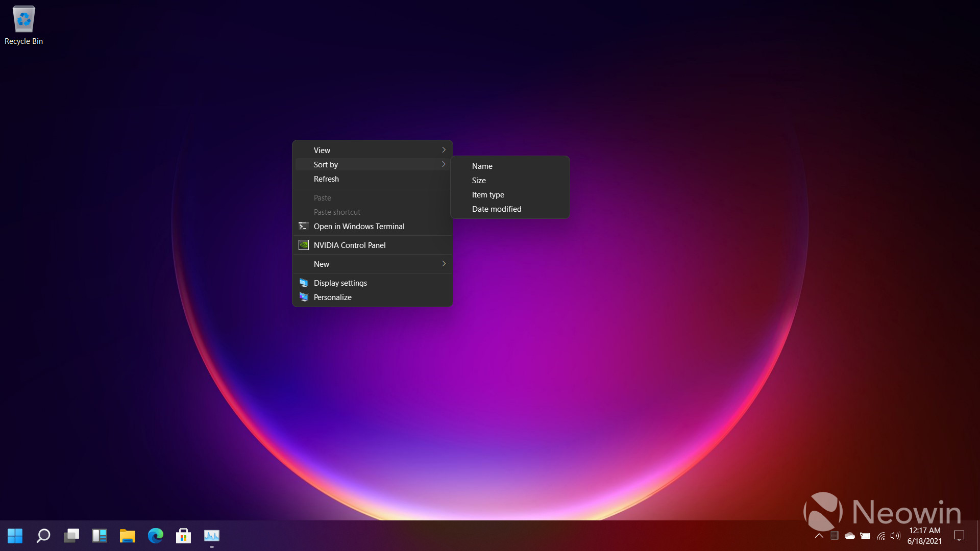
Task: Select Open in Windows Terminal
Action: [359, 227]
